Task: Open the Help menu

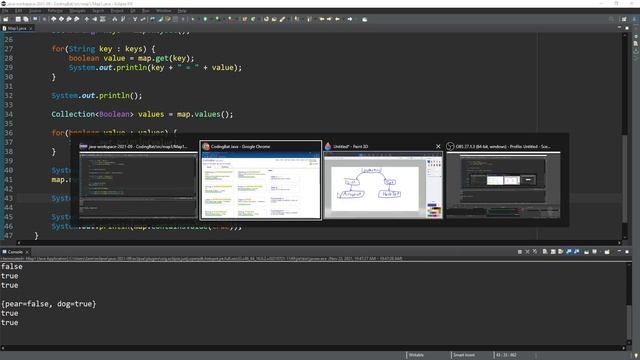Action: [182, 11]
